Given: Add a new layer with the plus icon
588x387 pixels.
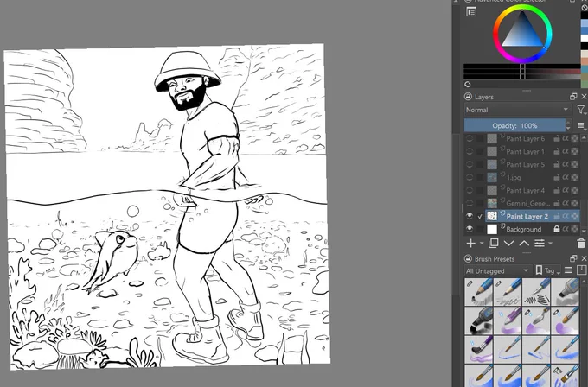Looking at the screenshot, I should (x=470, y=243).
